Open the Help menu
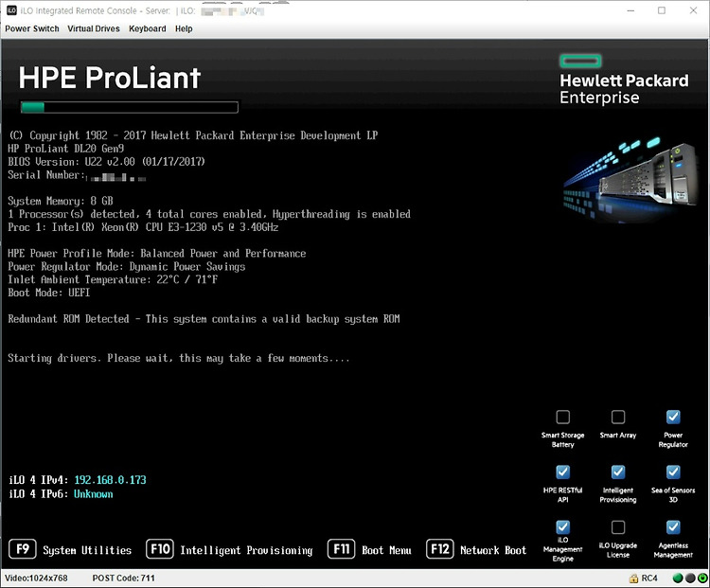 [184, 28]
